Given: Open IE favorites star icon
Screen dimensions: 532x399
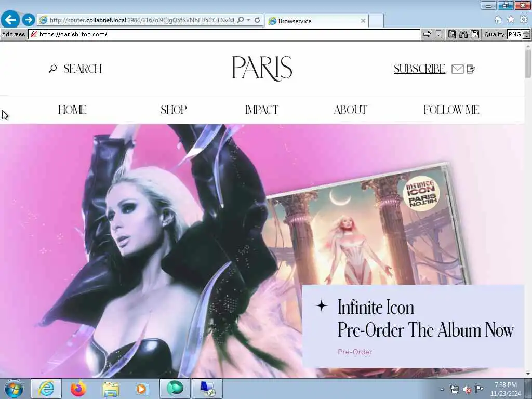Looking at the screenshot, I should click(511, 20).
